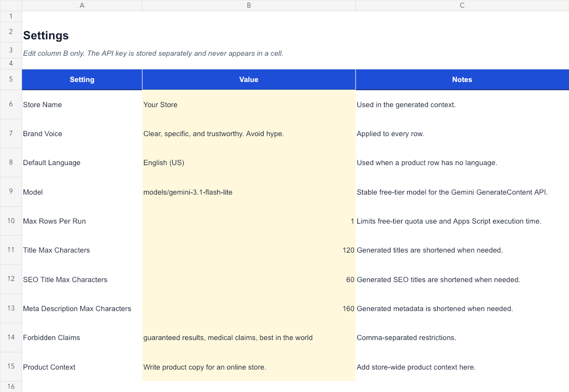Select row 5 header
Image resolution: width=569 pixels, height=392 pixels.
[x=11, y=79]
